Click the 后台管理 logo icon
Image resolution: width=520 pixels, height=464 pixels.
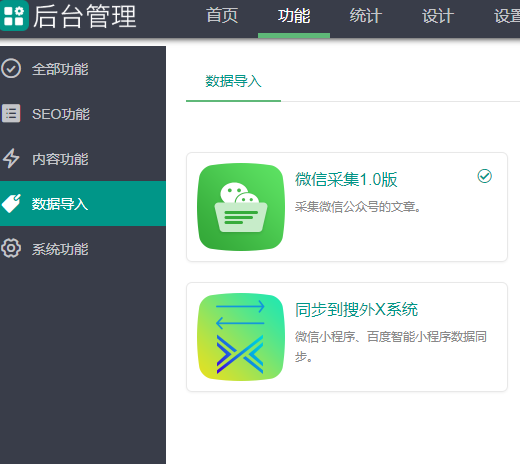14,15
